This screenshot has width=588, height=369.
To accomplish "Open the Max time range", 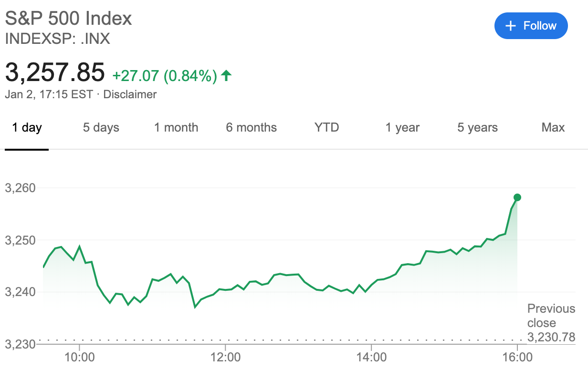I will tap(553, 127).
